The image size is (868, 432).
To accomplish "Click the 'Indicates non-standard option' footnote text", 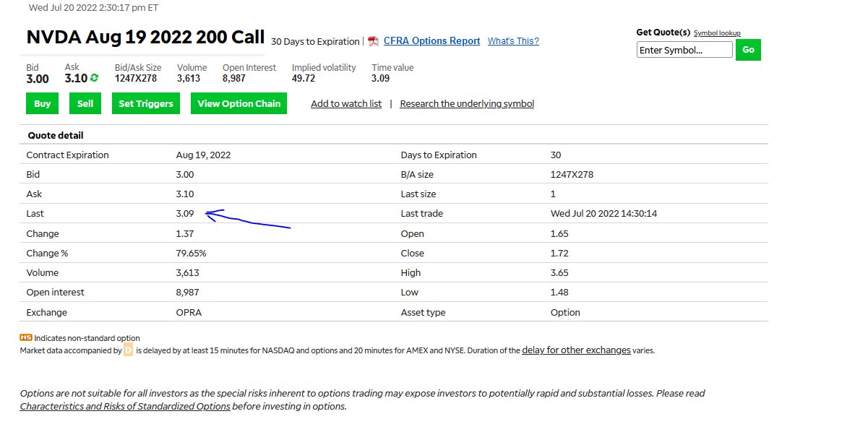I will [x=87, y=338].
